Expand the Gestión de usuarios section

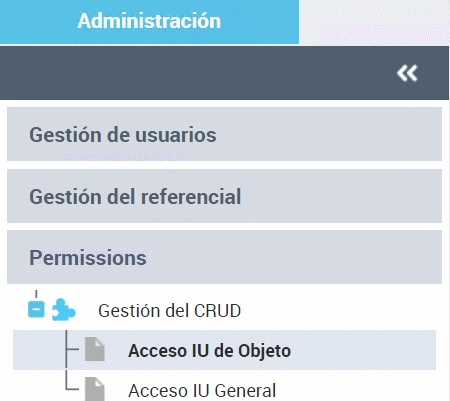coord(224,134)
